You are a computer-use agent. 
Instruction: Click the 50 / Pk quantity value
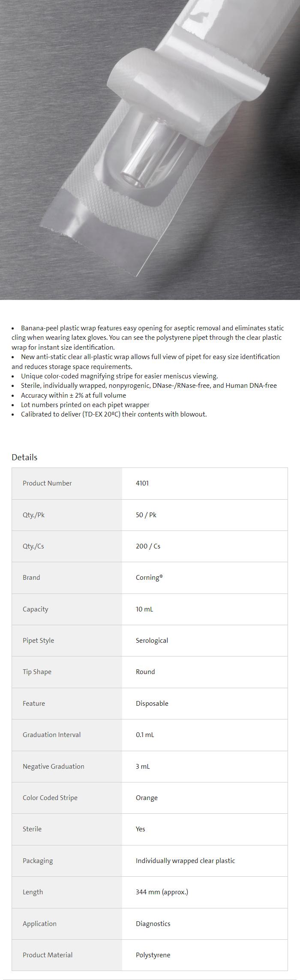[x=146, y=515]
